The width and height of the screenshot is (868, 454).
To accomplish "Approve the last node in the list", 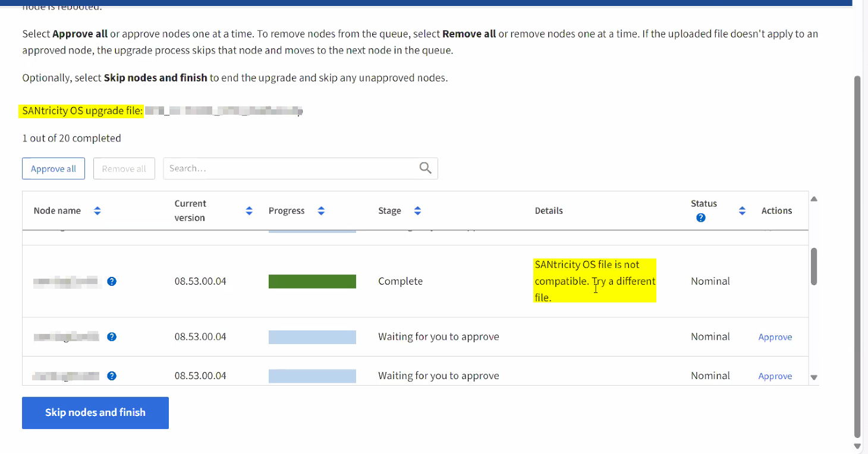I will [775, 376].
